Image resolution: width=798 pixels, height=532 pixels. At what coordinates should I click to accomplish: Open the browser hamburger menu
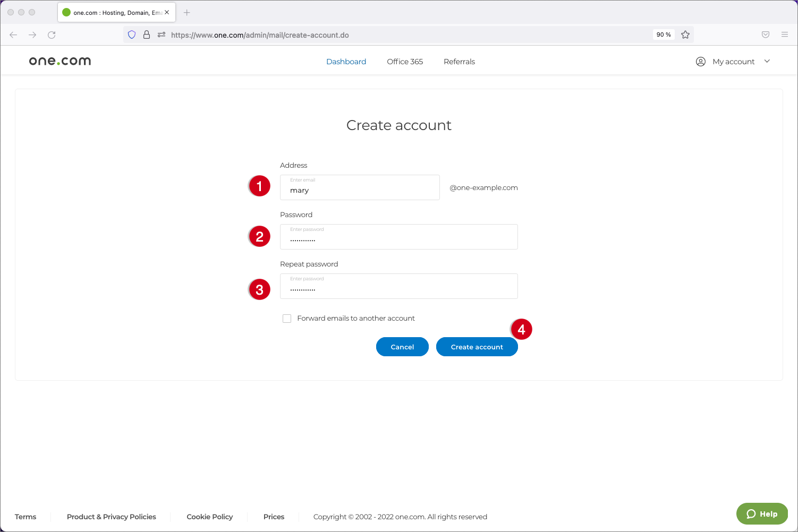coord(785,35)
